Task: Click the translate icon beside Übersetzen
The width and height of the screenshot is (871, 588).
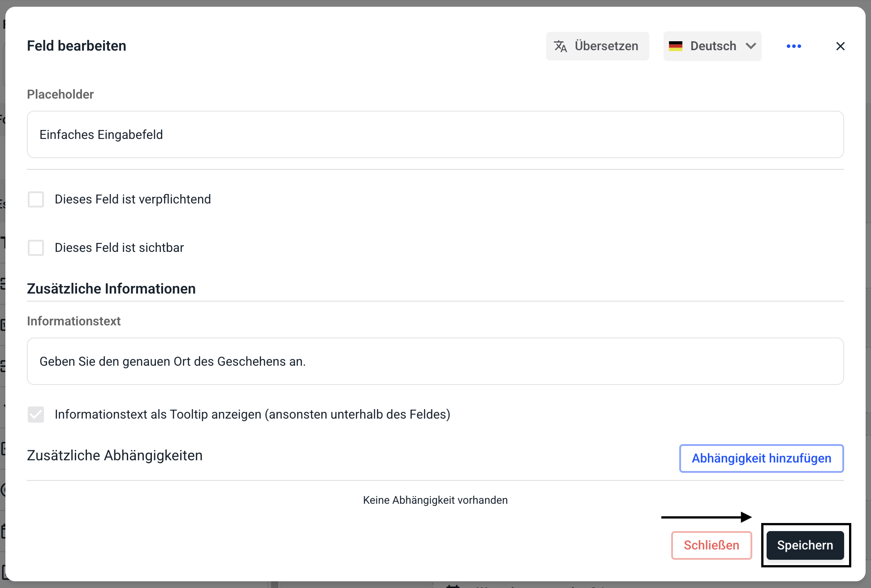Action: coord(561,46)
